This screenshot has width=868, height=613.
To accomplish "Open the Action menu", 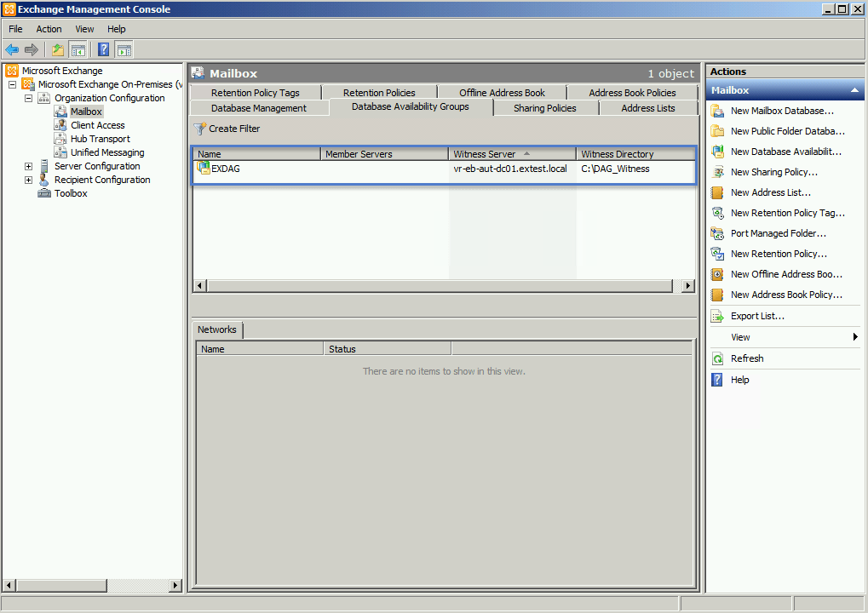I will pos(49,29).
